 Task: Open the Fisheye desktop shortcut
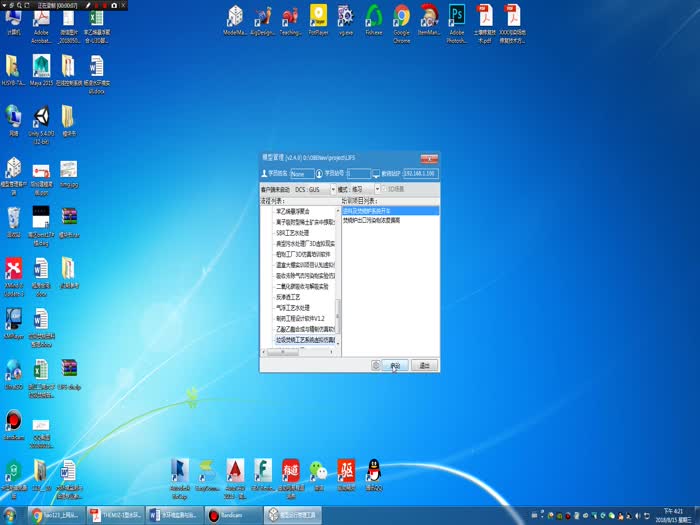pos(374,18)
